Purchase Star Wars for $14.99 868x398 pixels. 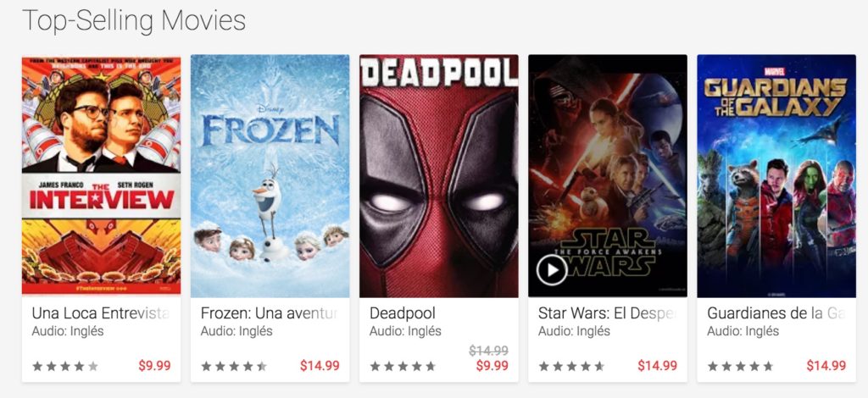[x=657, y=366]
